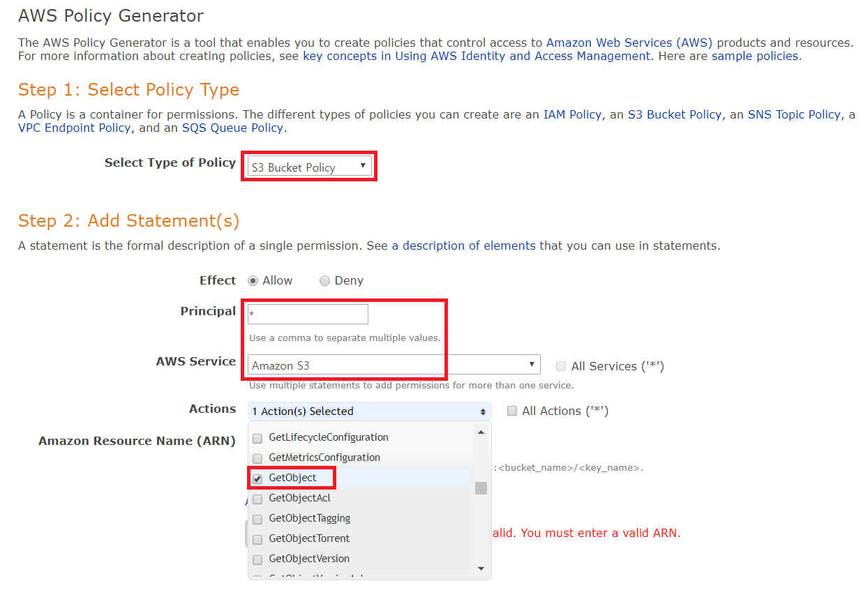Click the GetObjectAcl label text
This screenshot has width=868, height=590.
click(x=299, y=498)
